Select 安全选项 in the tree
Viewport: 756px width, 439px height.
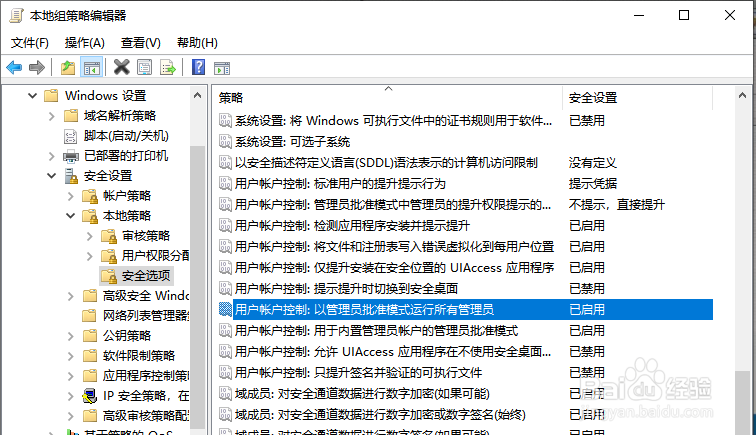tap(146, 276)
